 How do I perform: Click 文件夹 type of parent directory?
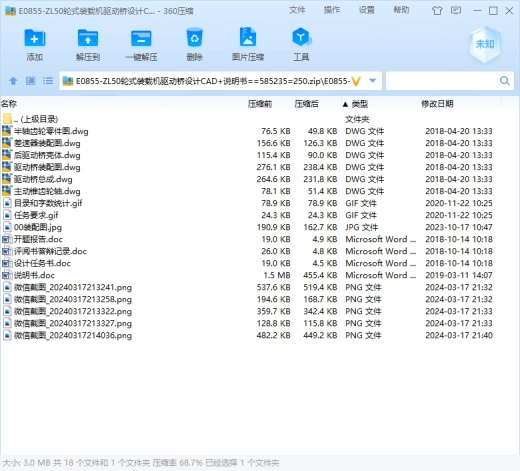click(357, 119)
